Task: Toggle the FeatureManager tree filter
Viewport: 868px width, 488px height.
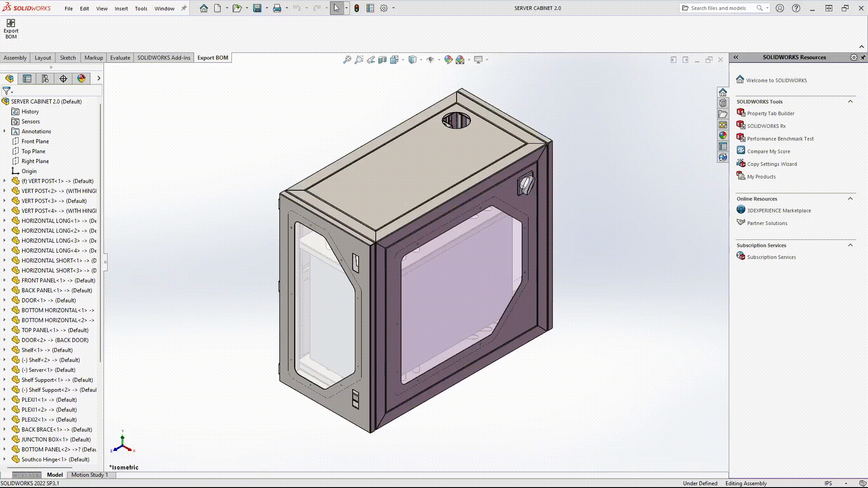Action: (x=6, y=91)
